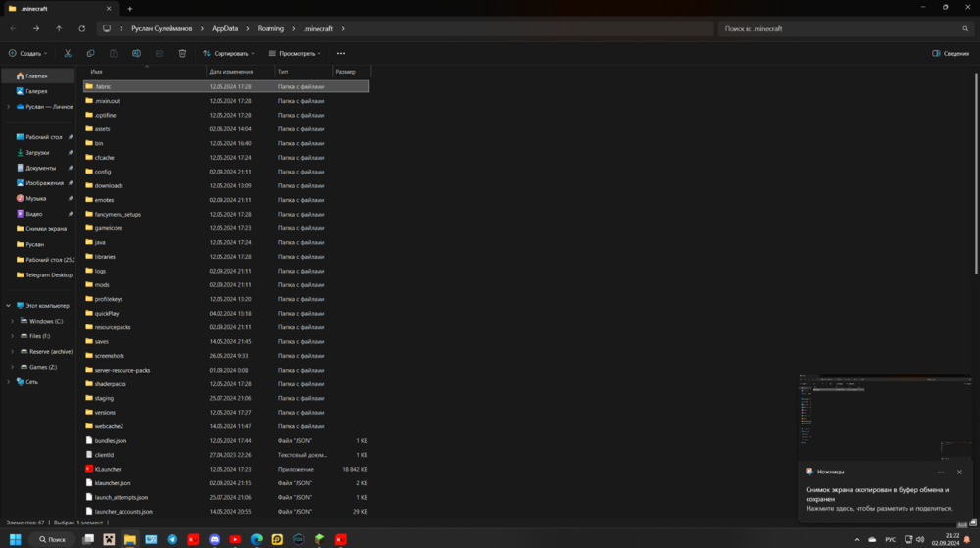Screen dimensions: 980x548
Task: Expand the Games (Z:) drive node
Action: coord(12,367)
